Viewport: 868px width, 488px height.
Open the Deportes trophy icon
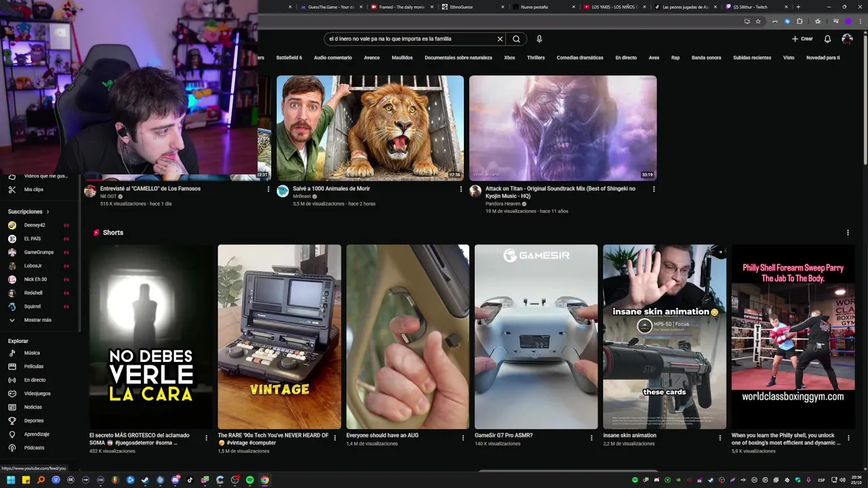[x=12, y=421]
